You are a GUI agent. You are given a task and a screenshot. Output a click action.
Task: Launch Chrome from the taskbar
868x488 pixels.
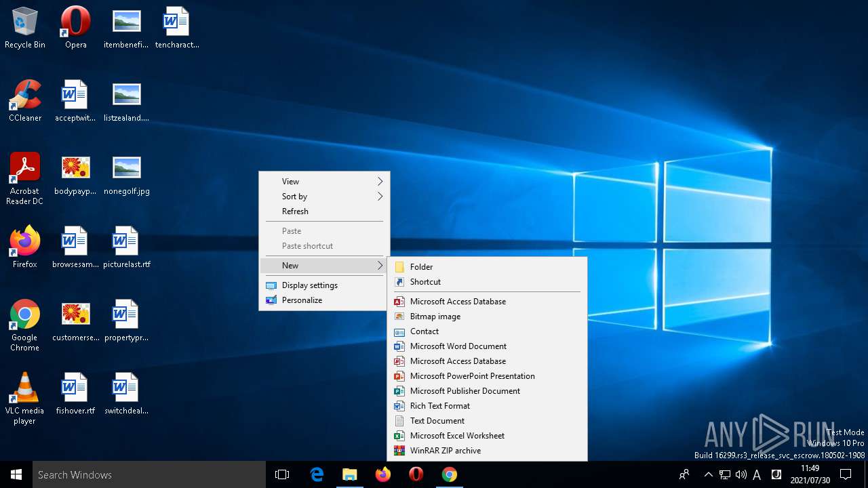(450, 474)
